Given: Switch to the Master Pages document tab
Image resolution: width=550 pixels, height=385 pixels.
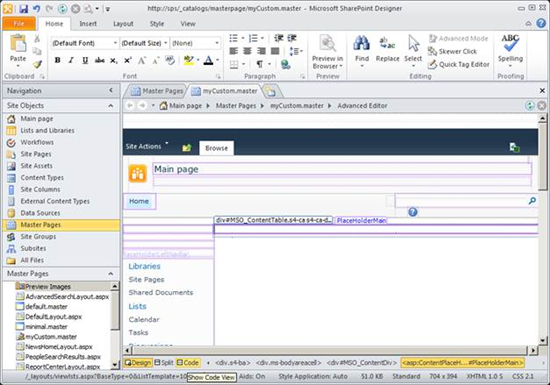Looking at the screenshot, I should 157,91.
